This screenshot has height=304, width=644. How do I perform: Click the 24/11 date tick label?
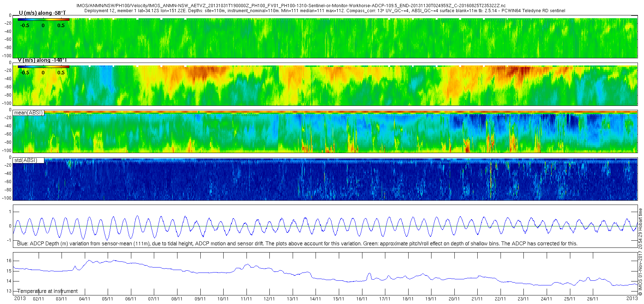pos(546,299)
